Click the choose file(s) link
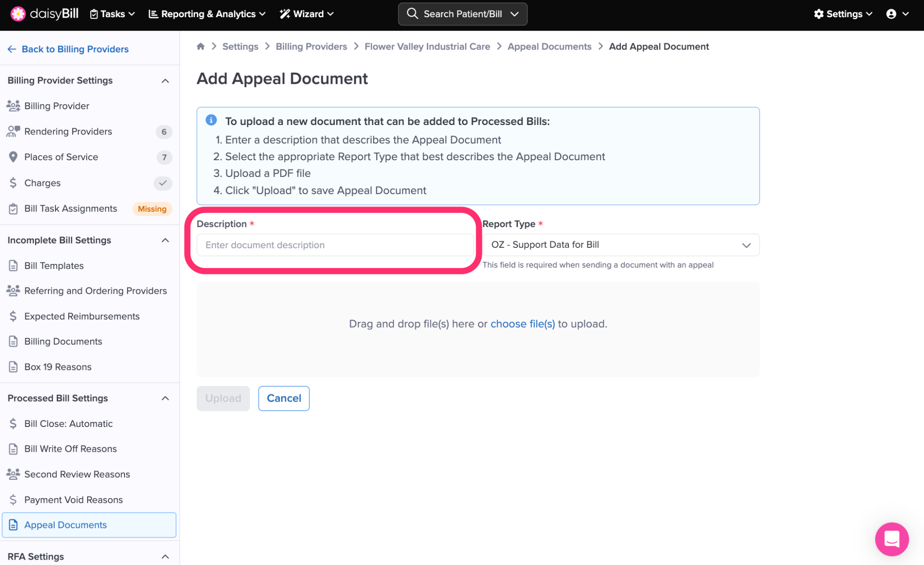 (x=522, y=324)
